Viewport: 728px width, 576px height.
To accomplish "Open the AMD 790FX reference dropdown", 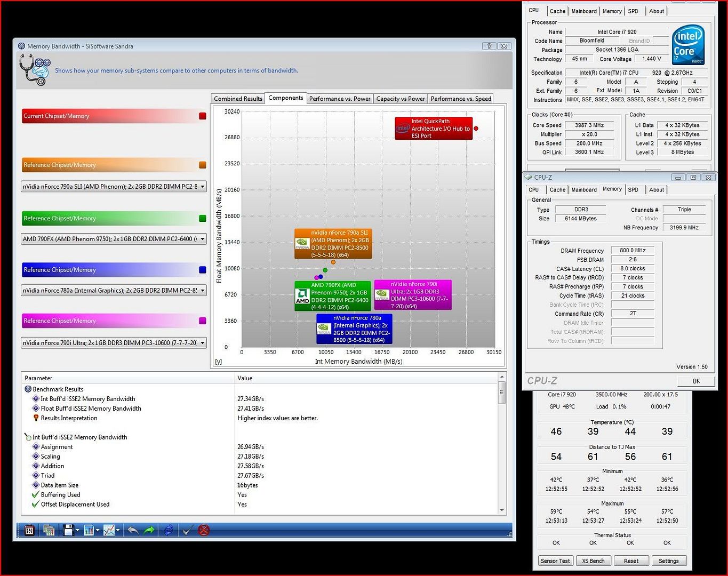I will 114,239.
